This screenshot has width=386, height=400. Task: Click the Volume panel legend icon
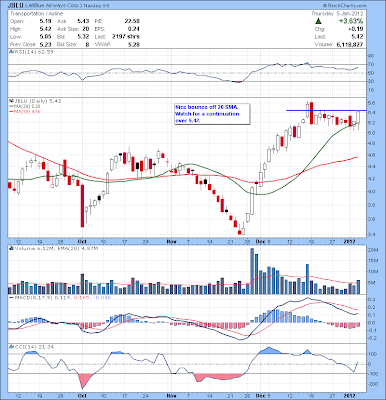(x=11, y=248)
